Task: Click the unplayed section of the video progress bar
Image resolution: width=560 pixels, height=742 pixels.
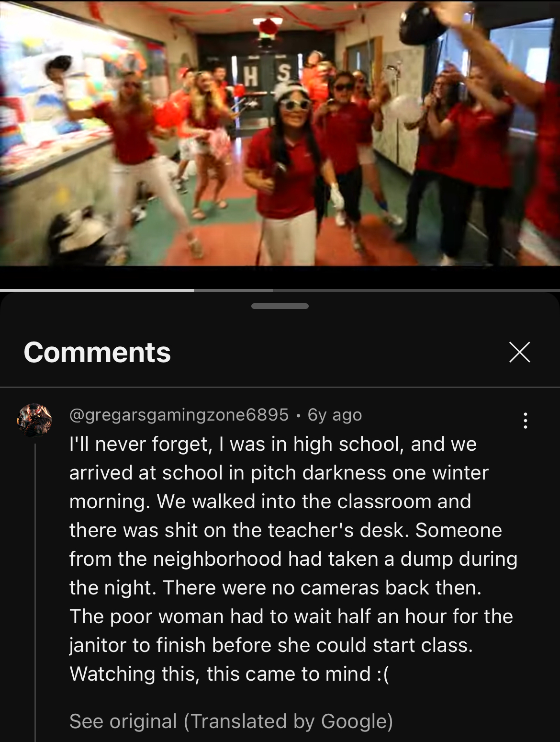Action: 416,290
